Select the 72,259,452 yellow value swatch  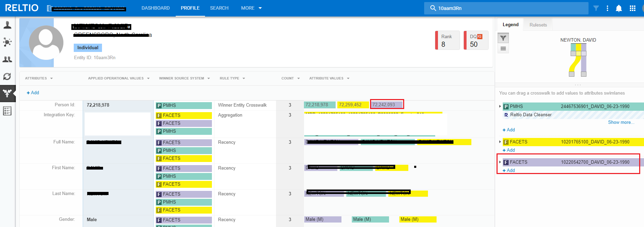(353, 105)
